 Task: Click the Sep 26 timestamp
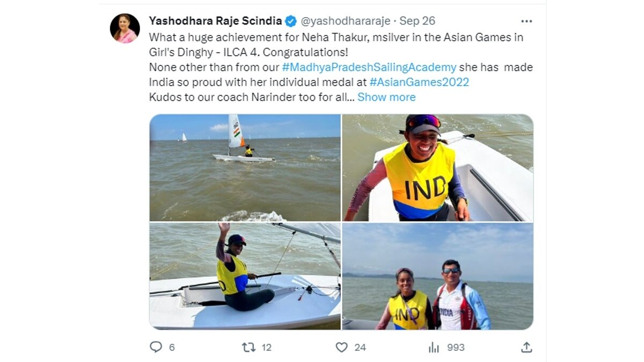coord(418,21)
